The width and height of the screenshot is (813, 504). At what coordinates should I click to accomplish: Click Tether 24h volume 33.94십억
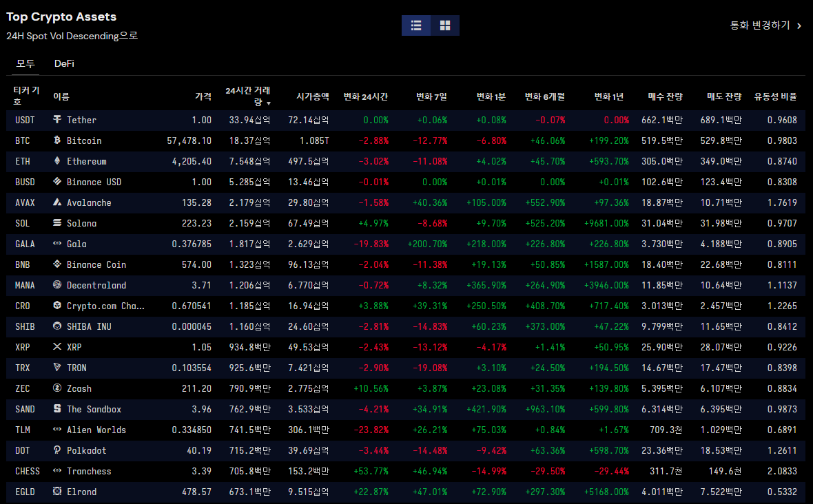click(x=249, y=120)
